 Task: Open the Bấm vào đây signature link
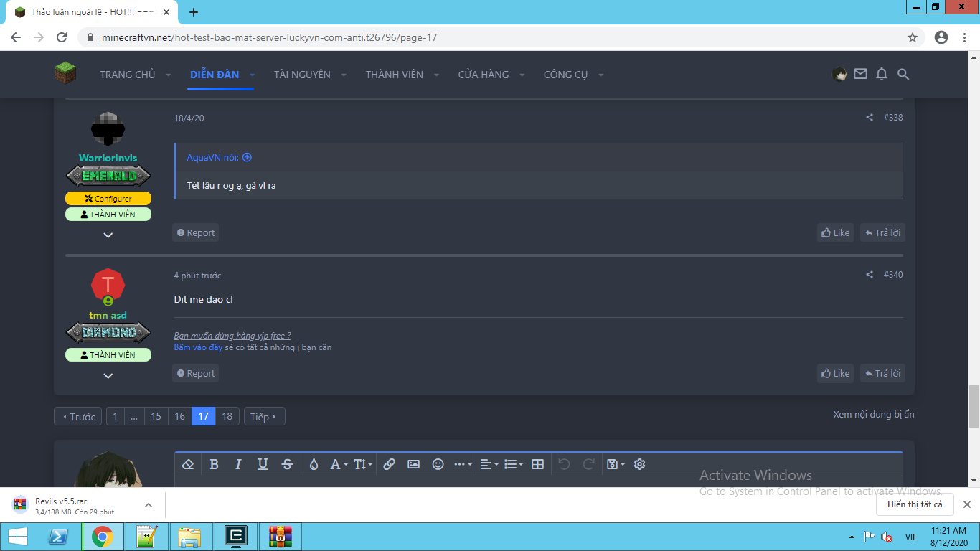pos(198,347)
